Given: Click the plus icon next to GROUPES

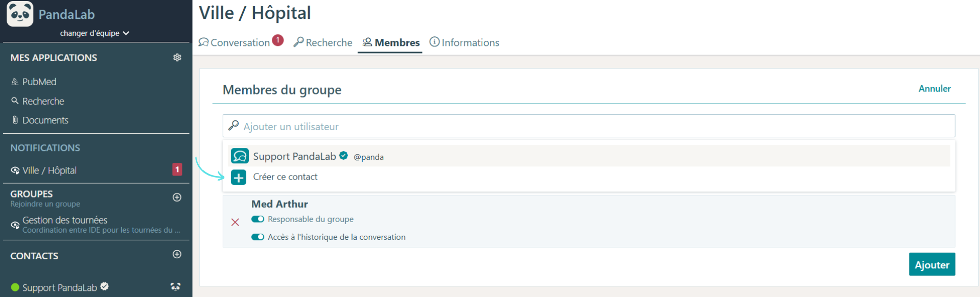Looking at the screenshot, I should [177, 197].
